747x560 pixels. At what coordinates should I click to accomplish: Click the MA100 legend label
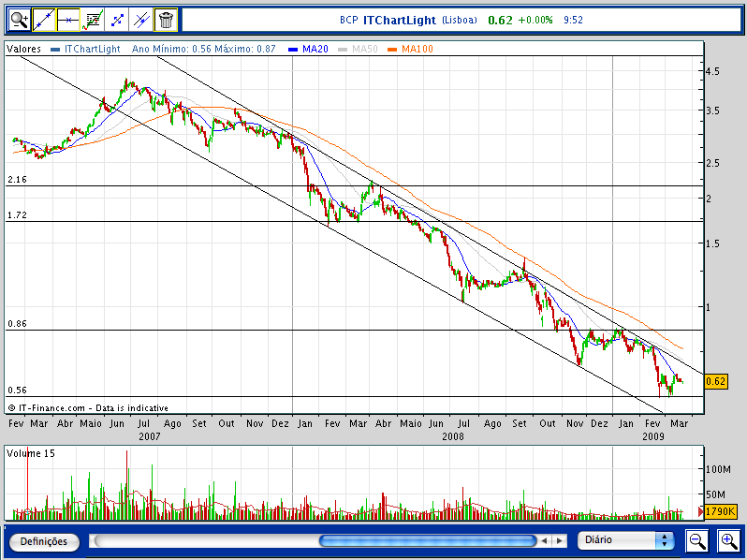pos(417,49)
